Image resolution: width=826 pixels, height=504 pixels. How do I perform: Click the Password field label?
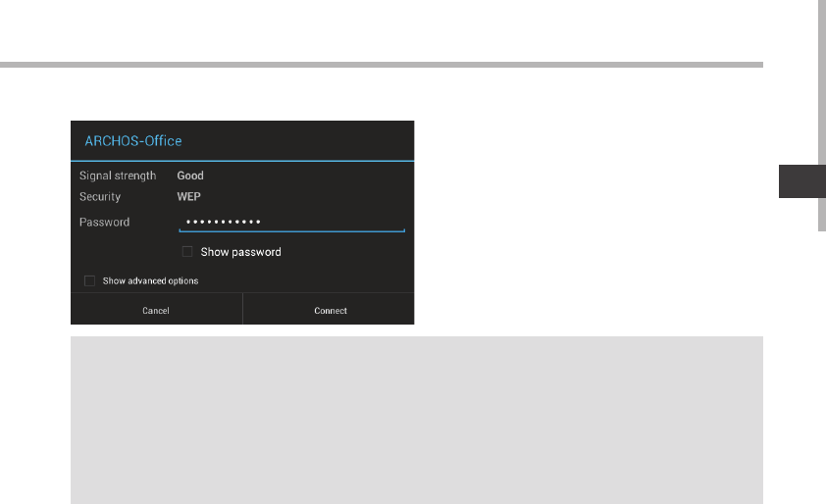tap(104, 223)
